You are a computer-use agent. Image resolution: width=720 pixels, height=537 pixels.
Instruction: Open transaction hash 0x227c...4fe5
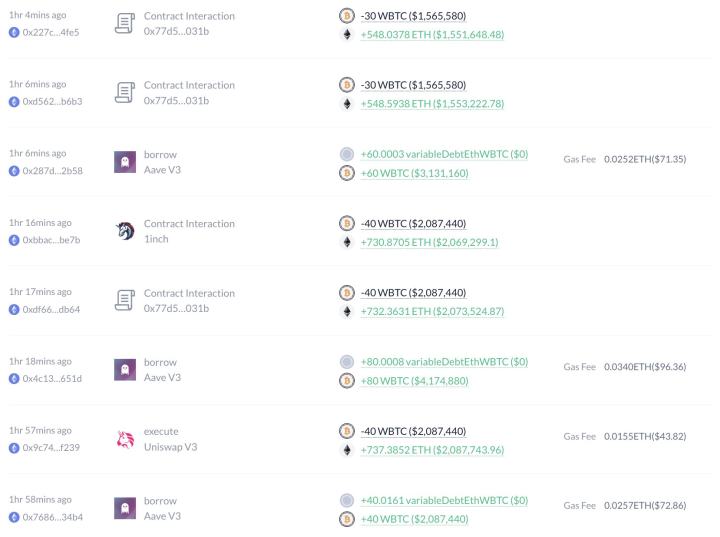pyautogui.click(x=51, y=33)
